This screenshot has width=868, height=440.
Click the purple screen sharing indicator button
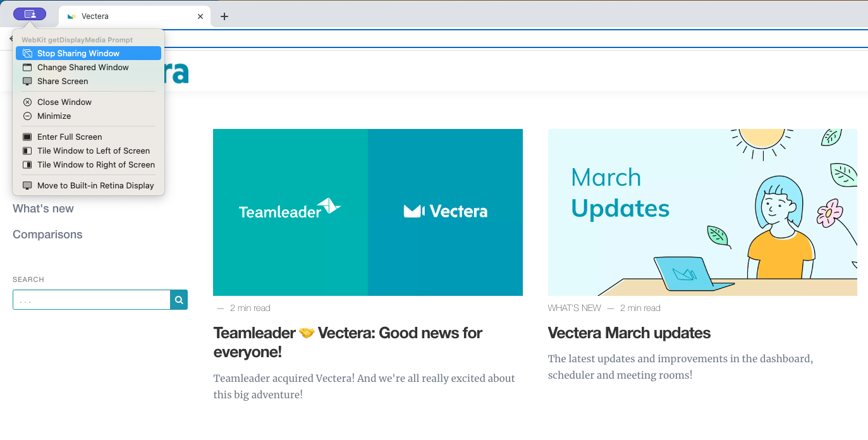[x=30, y=14]
